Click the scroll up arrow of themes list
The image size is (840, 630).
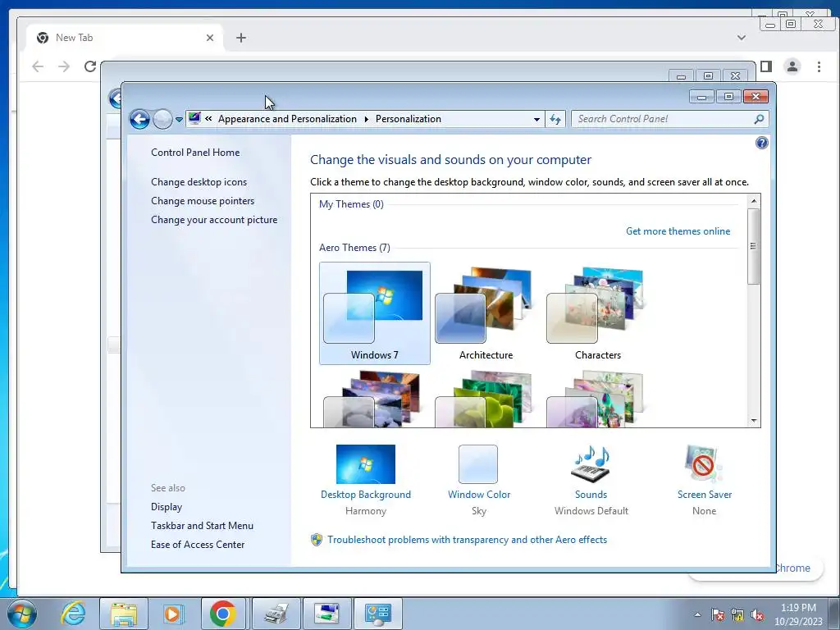[754, 201]
